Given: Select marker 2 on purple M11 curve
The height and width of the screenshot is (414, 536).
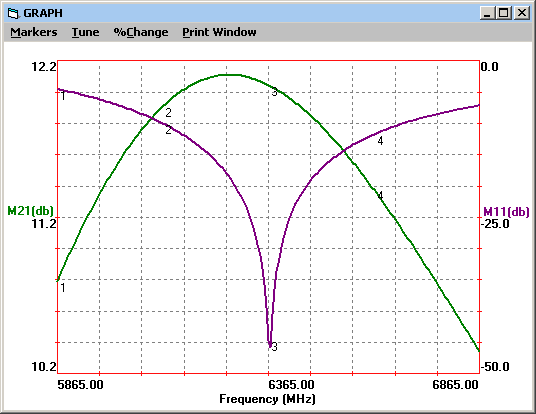Looking at the screenshot, I should click(x=168, y=130).
